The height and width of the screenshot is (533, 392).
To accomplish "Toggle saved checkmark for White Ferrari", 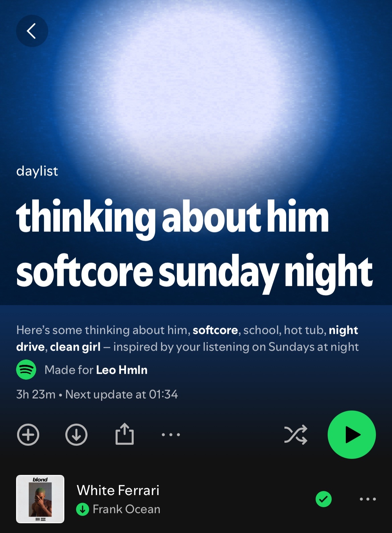I will tap(324, 499).
